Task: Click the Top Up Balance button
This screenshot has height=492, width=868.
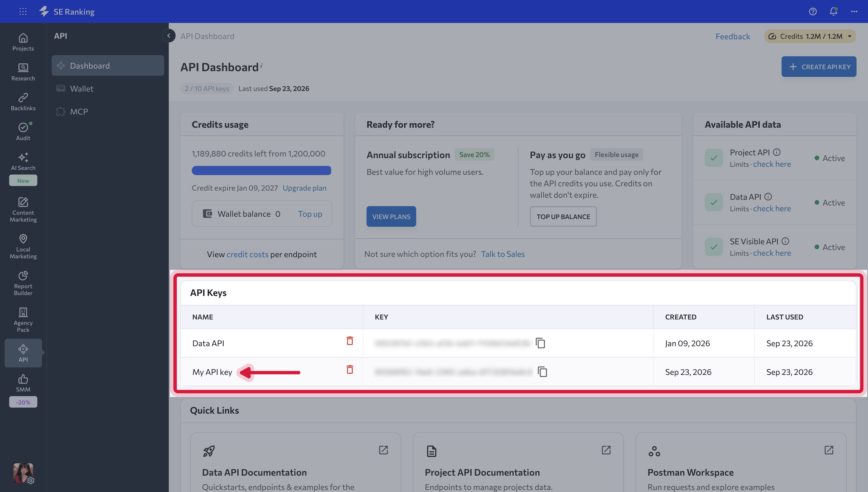Action: [563, 217]
